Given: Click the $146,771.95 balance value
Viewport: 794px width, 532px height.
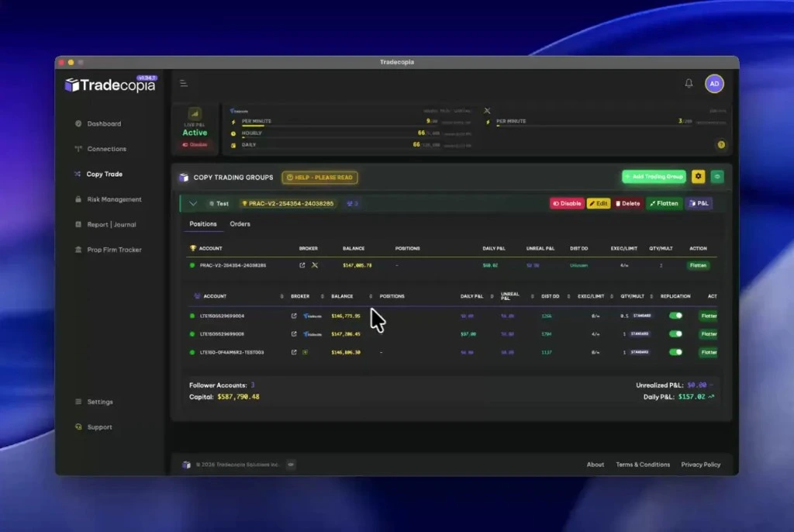Looking at the screenshot, I should 345,316.
